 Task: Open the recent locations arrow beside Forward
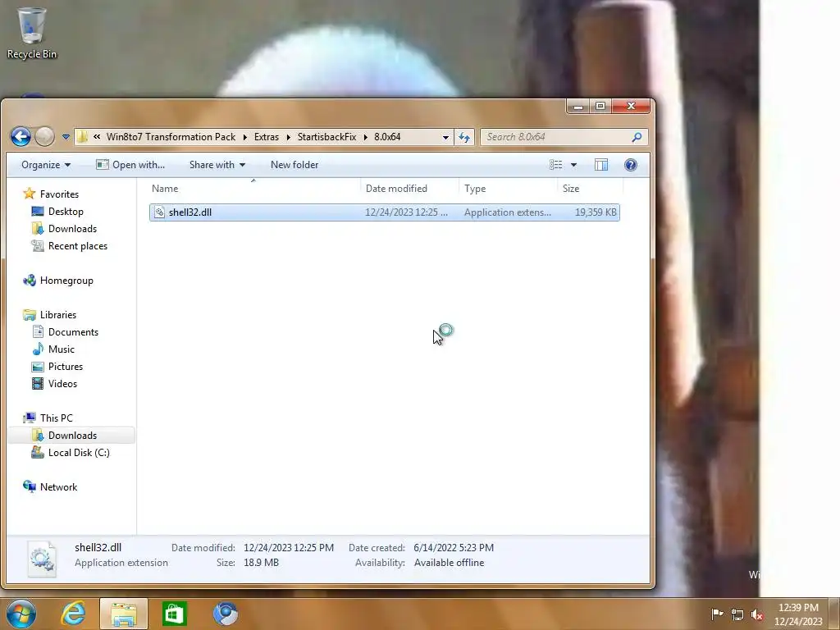coord(66,137)
